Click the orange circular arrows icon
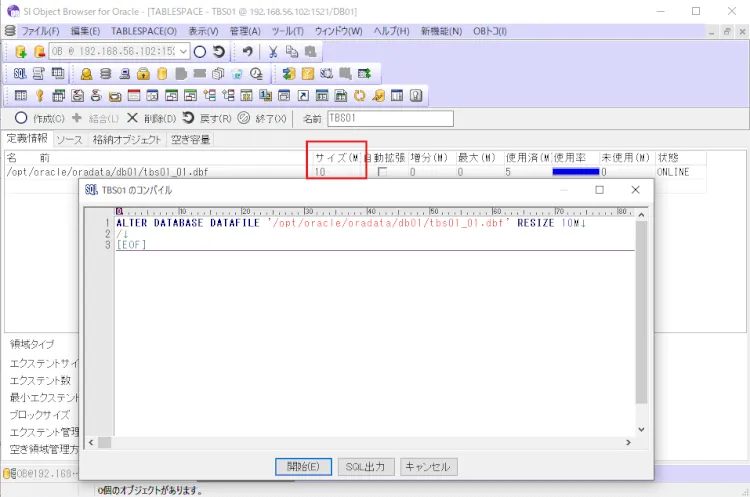This screenshot has width=750, height=497. point(360,96)
